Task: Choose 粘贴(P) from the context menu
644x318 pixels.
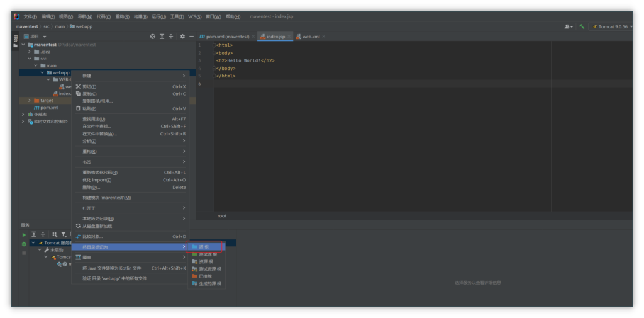Action: point(130,108)
